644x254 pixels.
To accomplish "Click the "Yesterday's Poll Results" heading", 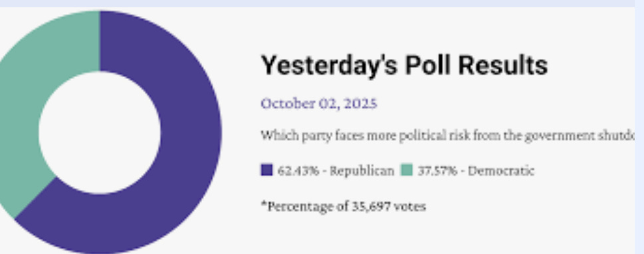I will (x=404, y=65).
